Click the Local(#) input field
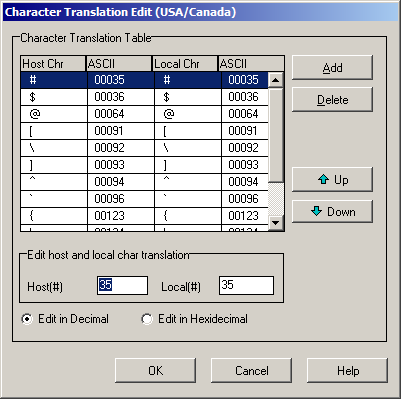 click(x=246, y=285)
